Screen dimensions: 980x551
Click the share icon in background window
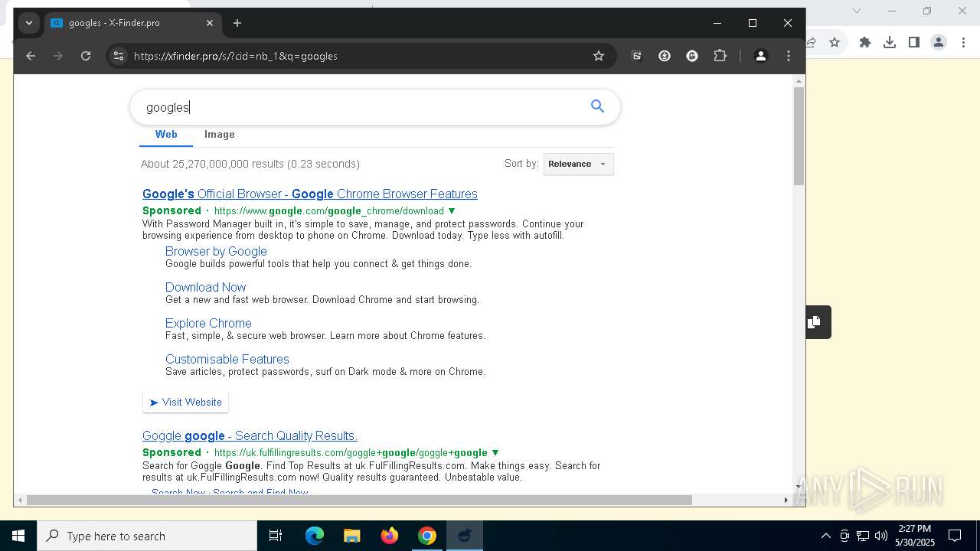pyautogui.click(x=811, y=42)
